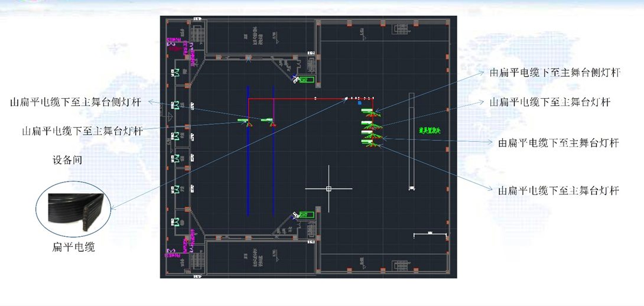Click the lower green tag box near the stage corner
The width and height of the screenshot is (644, 306).
coord(306,215)
